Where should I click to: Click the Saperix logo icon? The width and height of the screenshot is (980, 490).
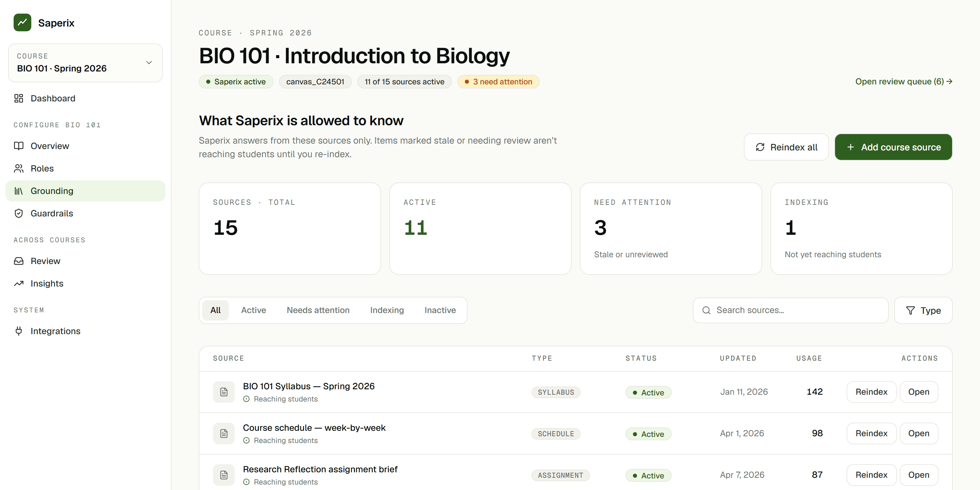coord(22,22)
